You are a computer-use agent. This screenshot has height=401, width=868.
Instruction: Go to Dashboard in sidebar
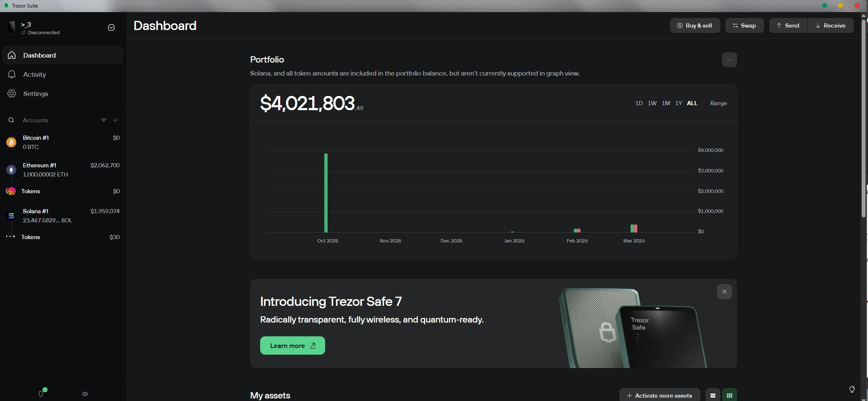click(x=63, y=55)
